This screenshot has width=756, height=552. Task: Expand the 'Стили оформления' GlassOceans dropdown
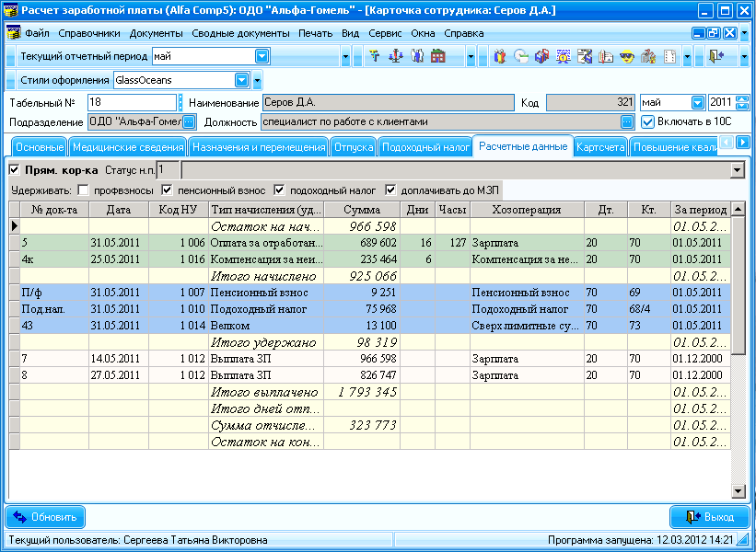(x=242, y=80)
